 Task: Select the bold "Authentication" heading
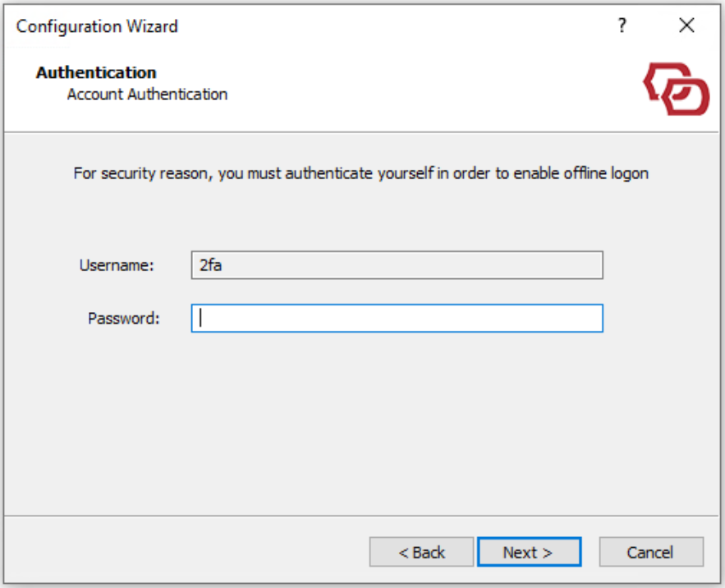coord(96,73)
